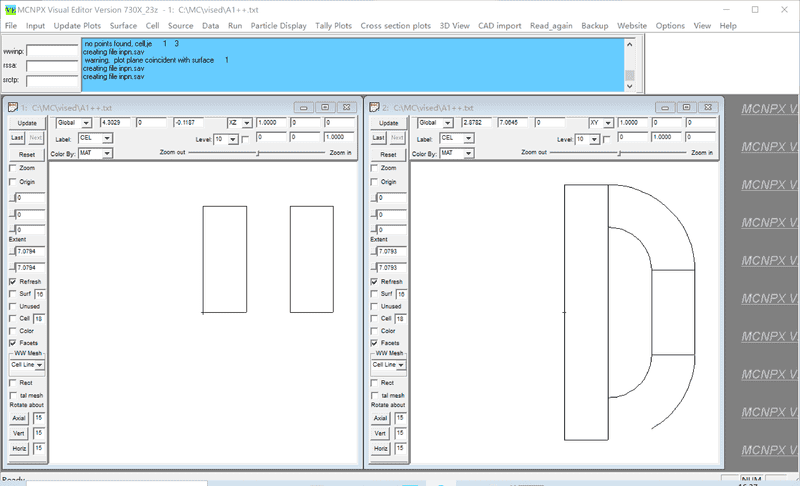This screenshot has width=800, height=486.
Task: Tick the Origin checkbox in window 2
Action: (x=376, y=182)
